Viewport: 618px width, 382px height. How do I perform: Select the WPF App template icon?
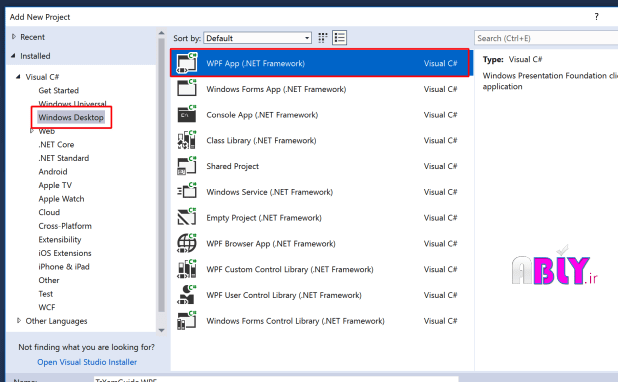[x=187, y=63]
